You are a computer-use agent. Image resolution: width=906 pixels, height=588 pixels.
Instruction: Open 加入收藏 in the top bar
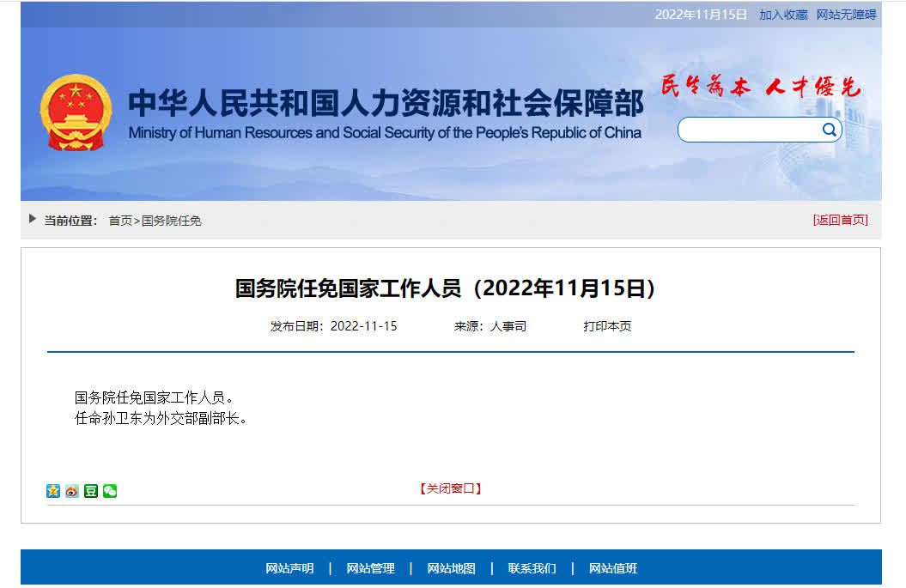click(783, 15)
